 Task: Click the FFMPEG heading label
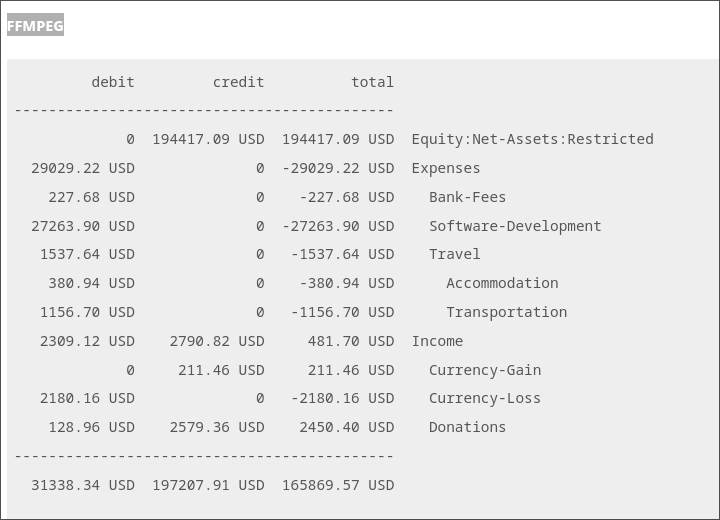point(35,25)
